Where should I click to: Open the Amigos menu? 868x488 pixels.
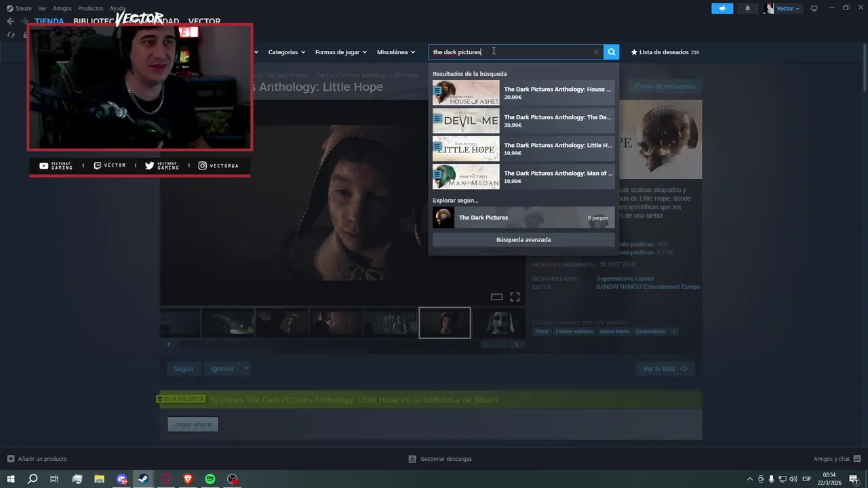coord(62,8)
